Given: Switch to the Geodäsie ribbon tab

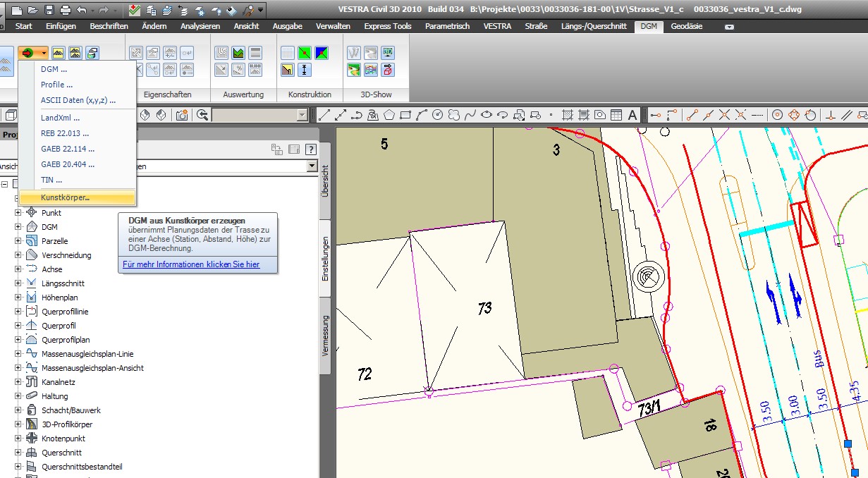Looking at the screenshot, I should pyautogui.click(x=687, y=26).
